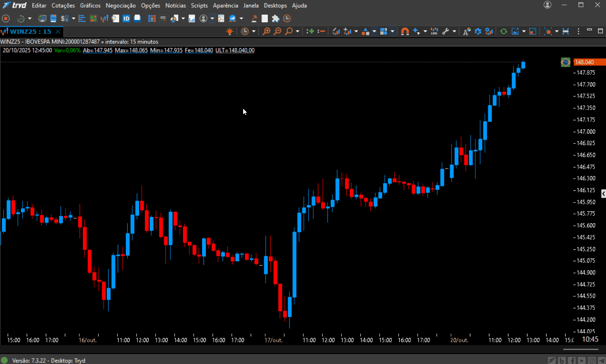The height and width of the screenshot is (364, 606).
Task: Click the wrench tools icon
Action: click(x=446, y=32)
